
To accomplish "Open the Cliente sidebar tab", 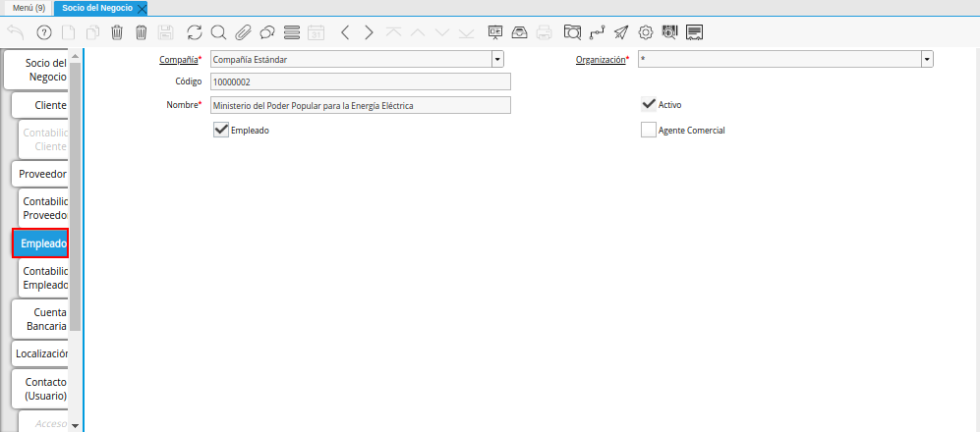I will (x=41, y=105).
